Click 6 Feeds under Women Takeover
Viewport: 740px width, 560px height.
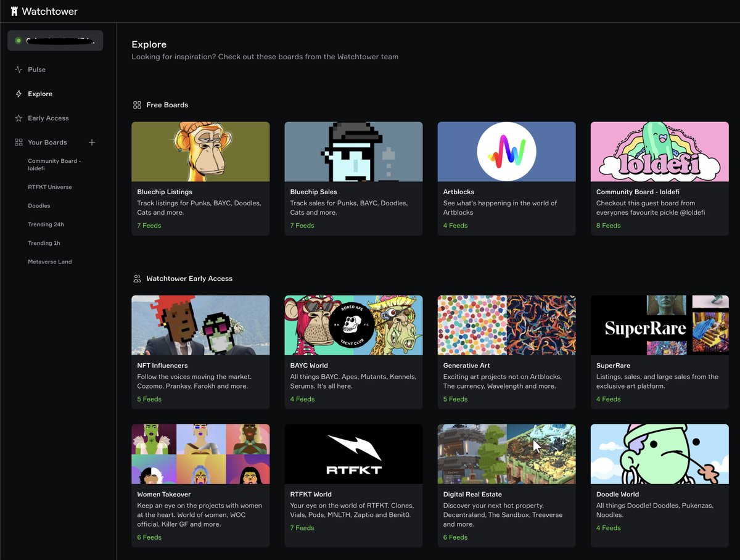pyautogui.click(x=149, y=537)
